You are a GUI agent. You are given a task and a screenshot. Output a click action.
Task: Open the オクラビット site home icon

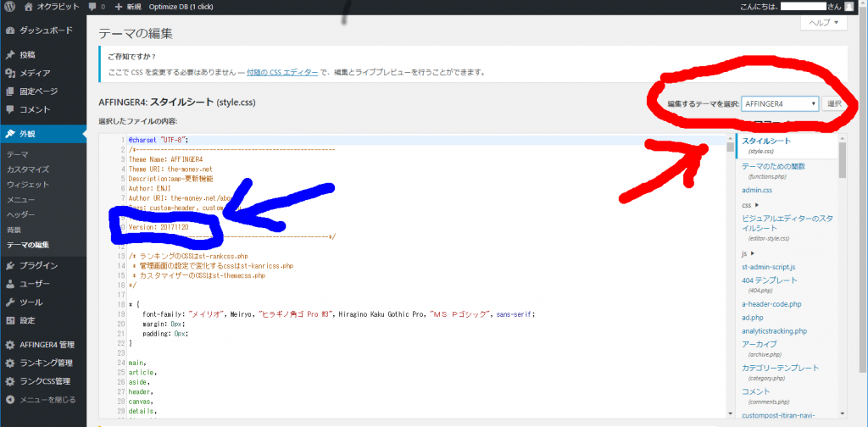coord(30,7)
